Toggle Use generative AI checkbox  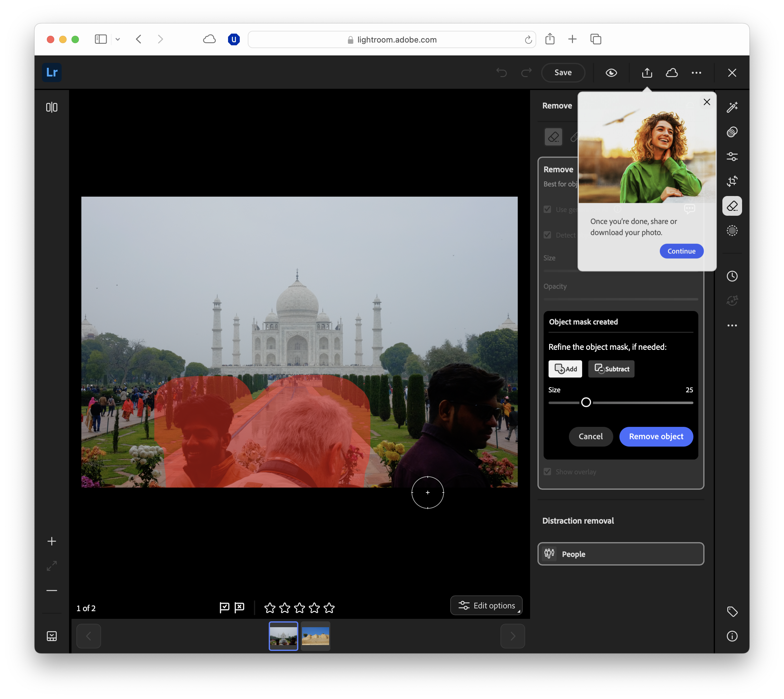(548, 209)
